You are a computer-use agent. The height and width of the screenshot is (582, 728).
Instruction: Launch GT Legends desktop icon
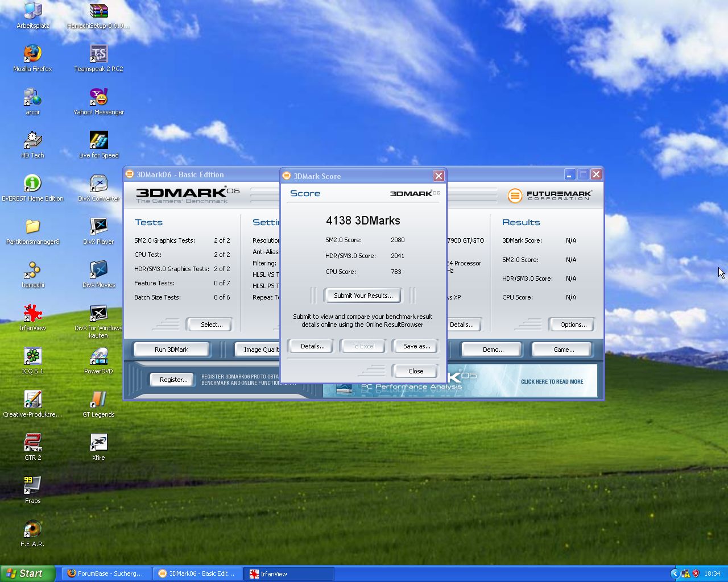coord(98,404)
